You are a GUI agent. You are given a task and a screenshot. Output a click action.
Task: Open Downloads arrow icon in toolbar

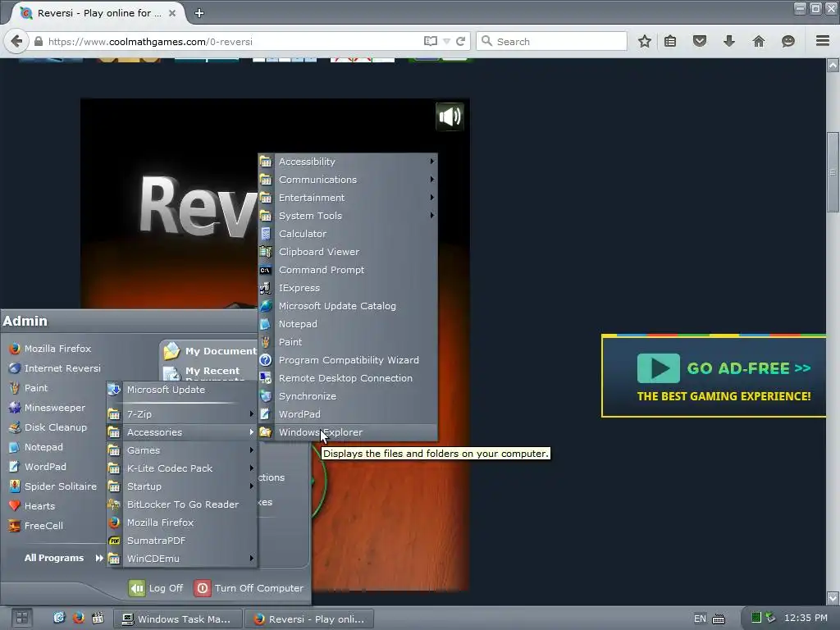[729, 41]
